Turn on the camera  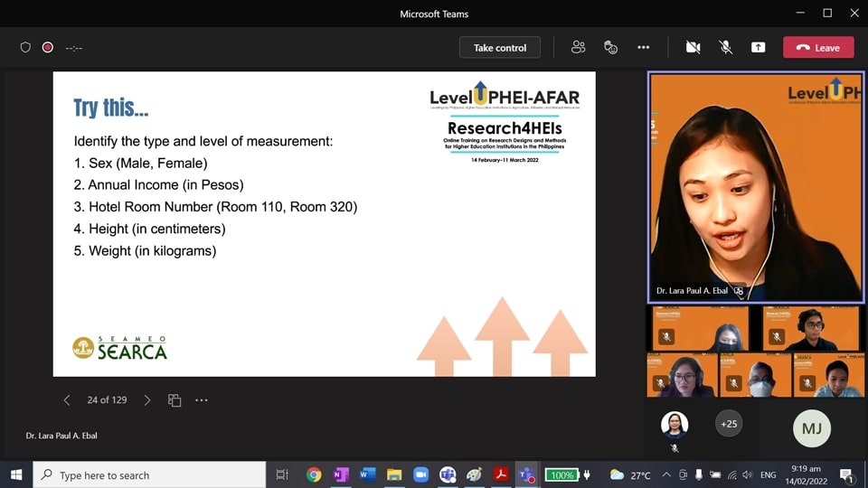tap(693, 47)
